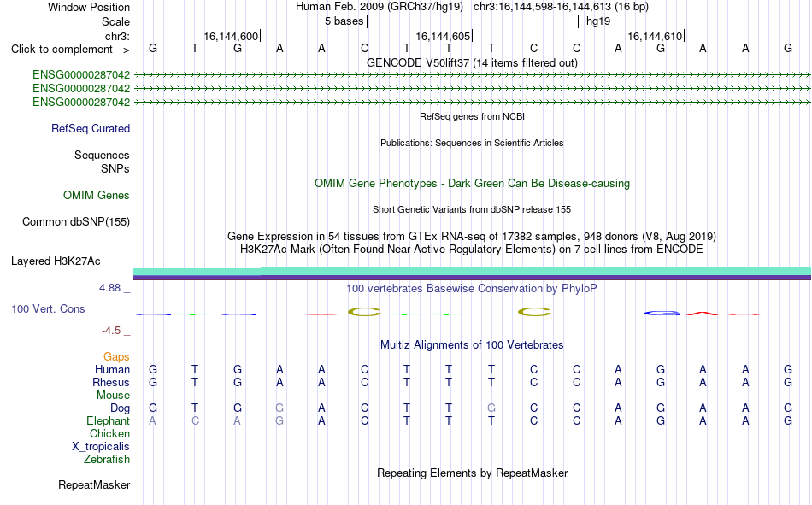This screenshot has height=505, width=812.
Task: Click the first G in the sequence ruler
Action: click(x=153, y=48)
